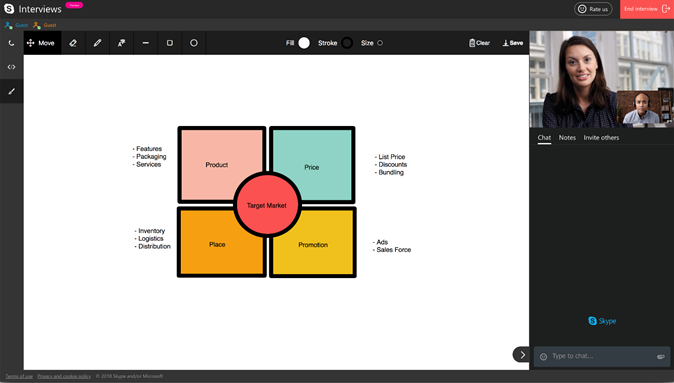Click the second Guest participant in orange

coord(45,25)
